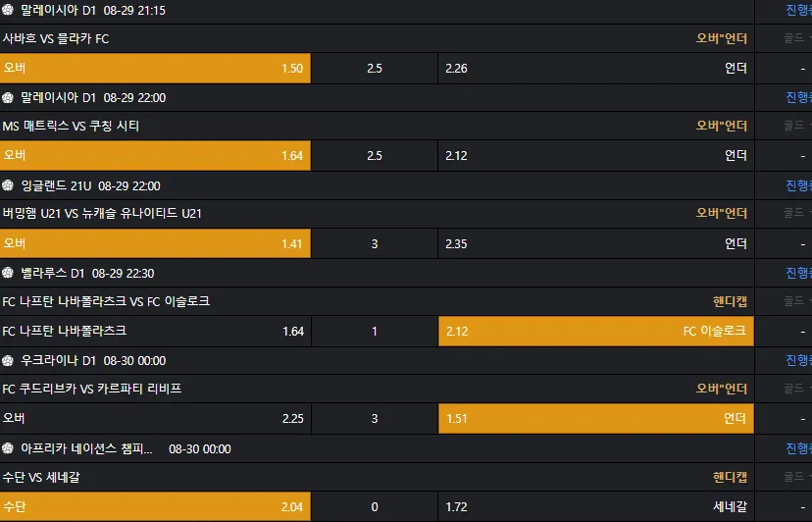Pick 언더 2.12 for MS 매트릭스 match
Screen dimensions: 812x522
pos(596,155)
